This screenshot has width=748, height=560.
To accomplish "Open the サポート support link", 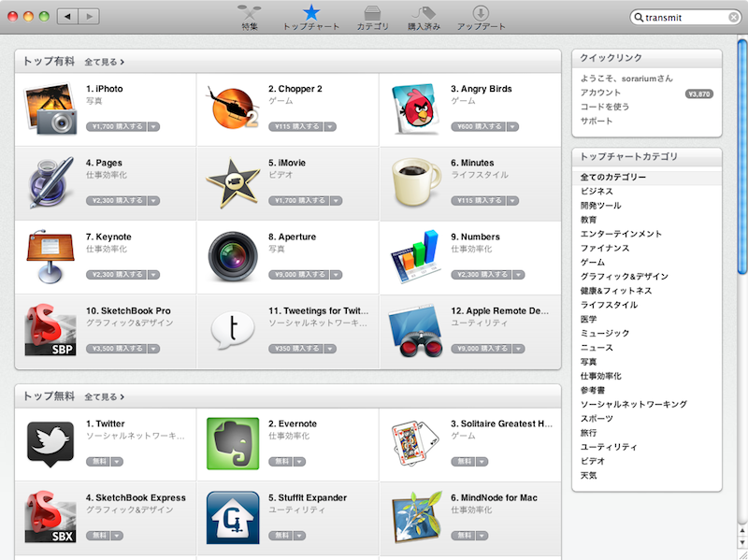I will 597,122.
